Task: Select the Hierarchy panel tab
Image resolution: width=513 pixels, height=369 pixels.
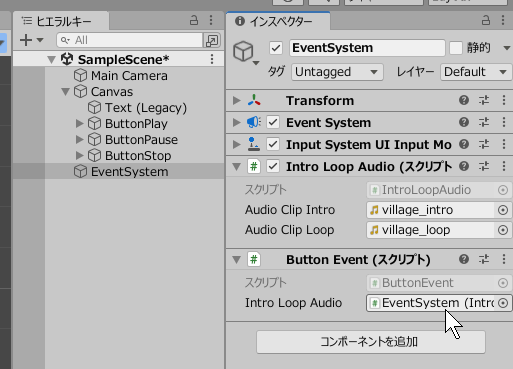Action: click(61, 21)
